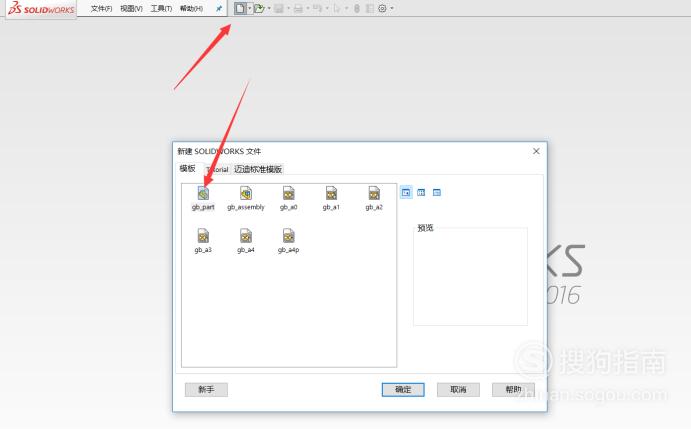Image resolution: width=691 pixels, height=429 pixels.
Task: Click the 预览 preview pane
Action: pyautogui.click(x=470, y=276)
